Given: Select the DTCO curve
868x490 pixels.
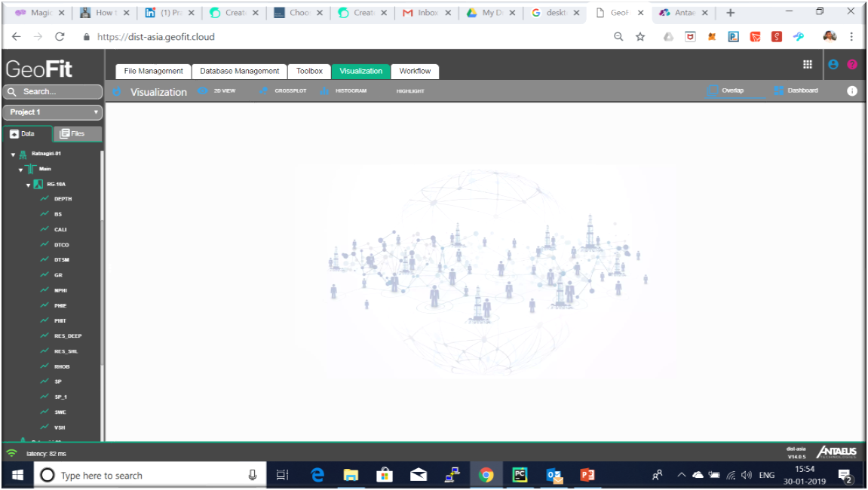Looking at the screenshot, I should pos(61,245).
